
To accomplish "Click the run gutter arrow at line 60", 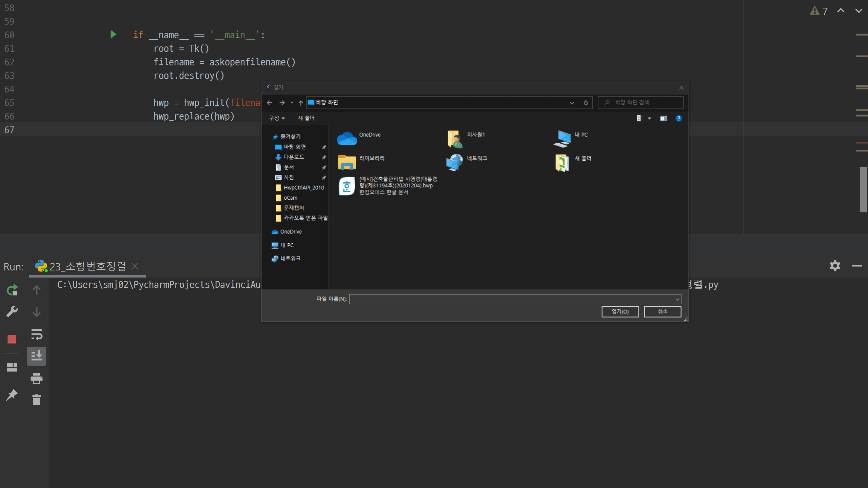I will coord(113,34).
